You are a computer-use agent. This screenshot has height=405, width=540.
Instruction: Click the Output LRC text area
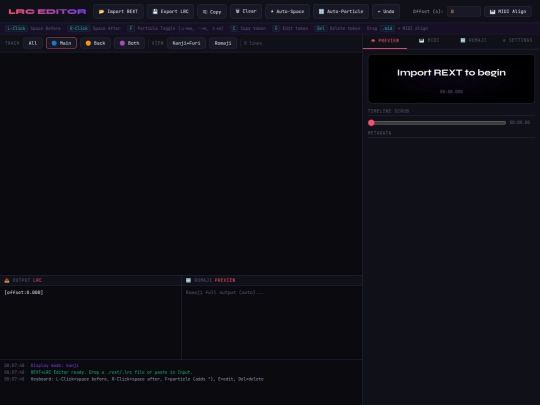pos(91,322)
